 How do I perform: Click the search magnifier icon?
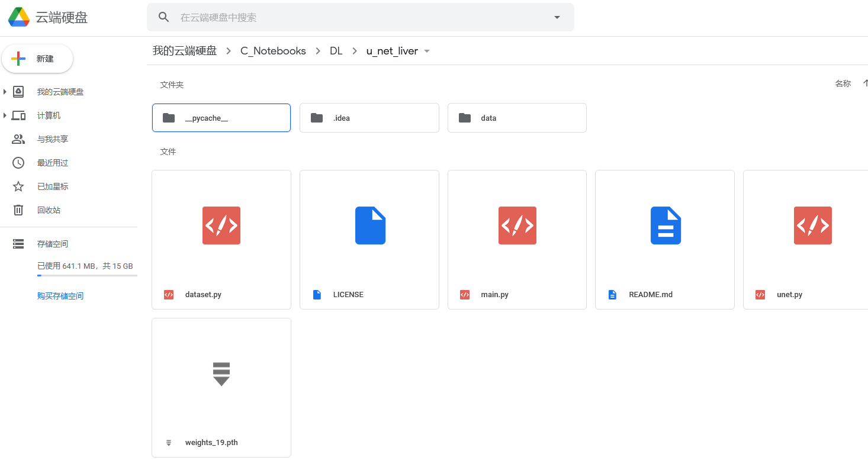[164, 17]
